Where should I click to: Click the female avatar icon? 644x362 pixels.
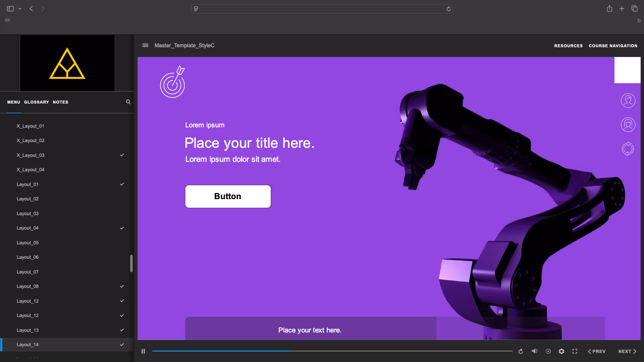tap(628, 125)
